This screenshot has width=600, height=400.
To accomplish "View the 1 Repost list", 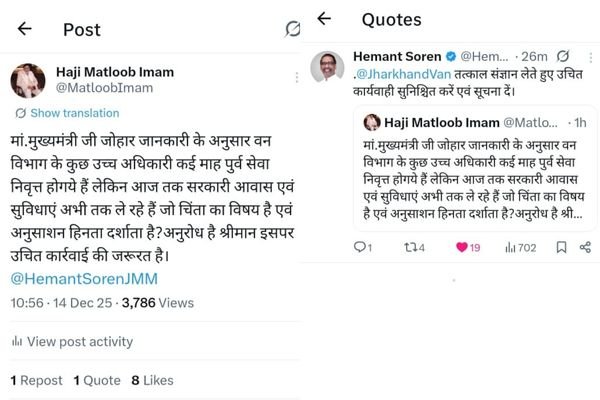I will pyautogui.click(x=37, y=380).
